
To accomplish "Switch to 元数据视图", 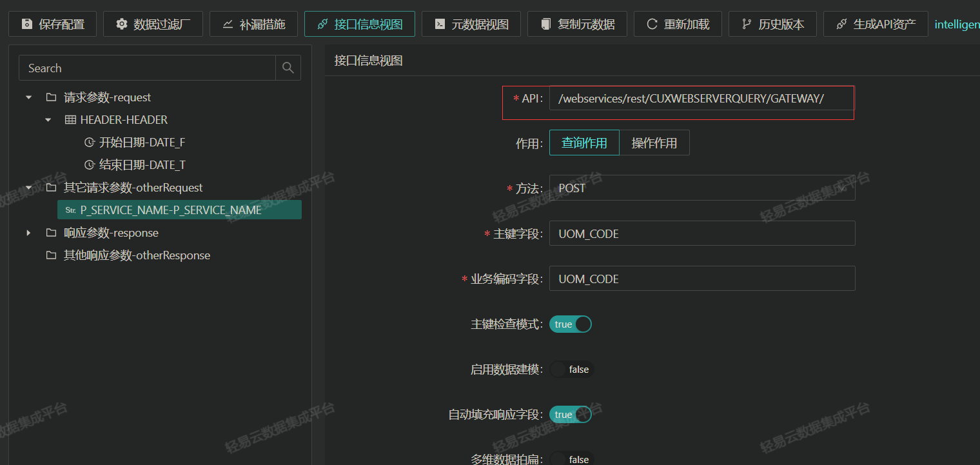I will pyautogui.click(x=471, y=24).
